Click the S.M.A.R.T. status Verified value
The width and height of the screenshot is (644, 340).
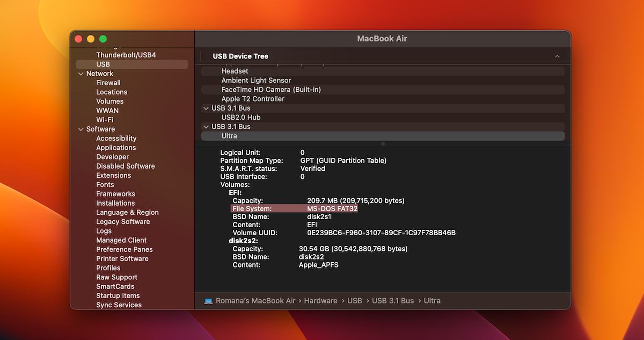point(313,169)
